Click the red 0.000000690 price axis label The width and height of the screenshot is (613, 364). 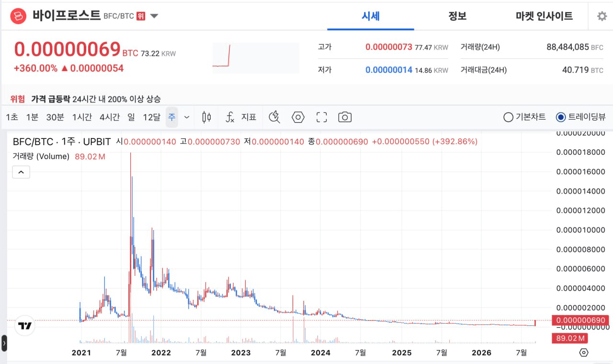580,320
